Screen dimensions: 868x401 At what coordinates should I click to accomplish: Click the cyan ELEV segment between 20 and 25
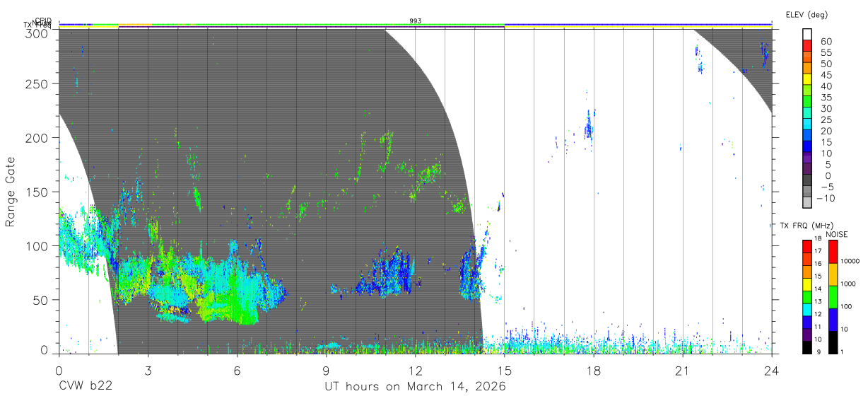coord(809,124)
